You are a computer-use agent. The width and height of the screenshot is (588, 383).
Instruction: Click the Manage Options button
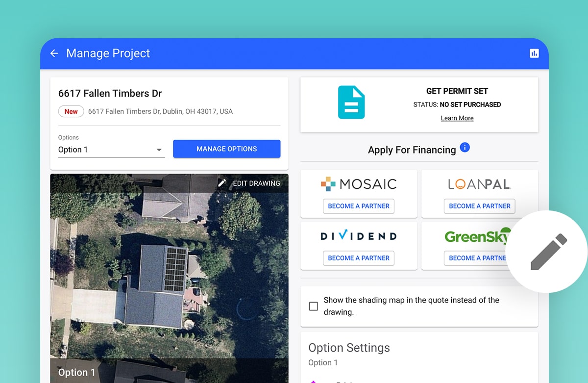(x=226, y=149)
